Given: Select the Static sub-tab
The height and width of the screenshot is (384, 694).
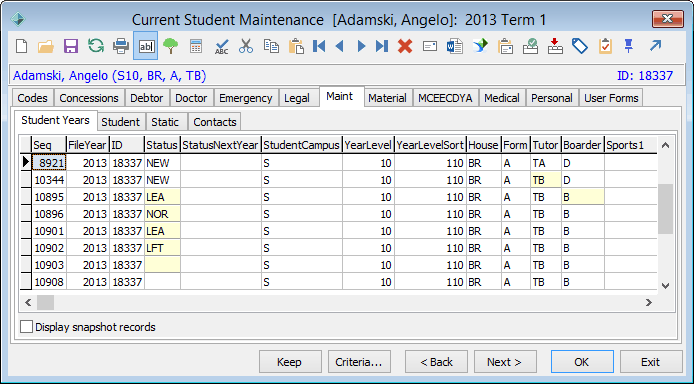Looking at the screenshot, I should [165, 122].
